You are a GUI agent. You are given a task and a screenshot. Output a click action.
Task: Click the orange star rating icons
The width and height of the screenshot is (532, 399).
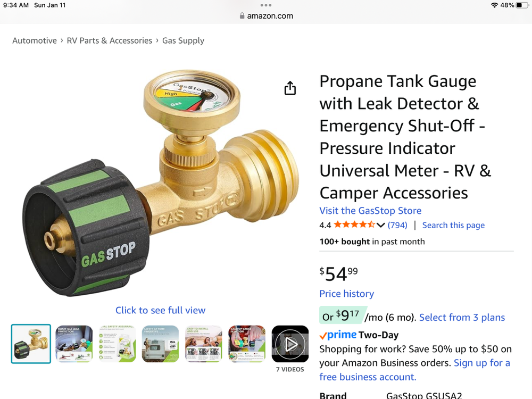pyautogui.click(x=354, y=225)
